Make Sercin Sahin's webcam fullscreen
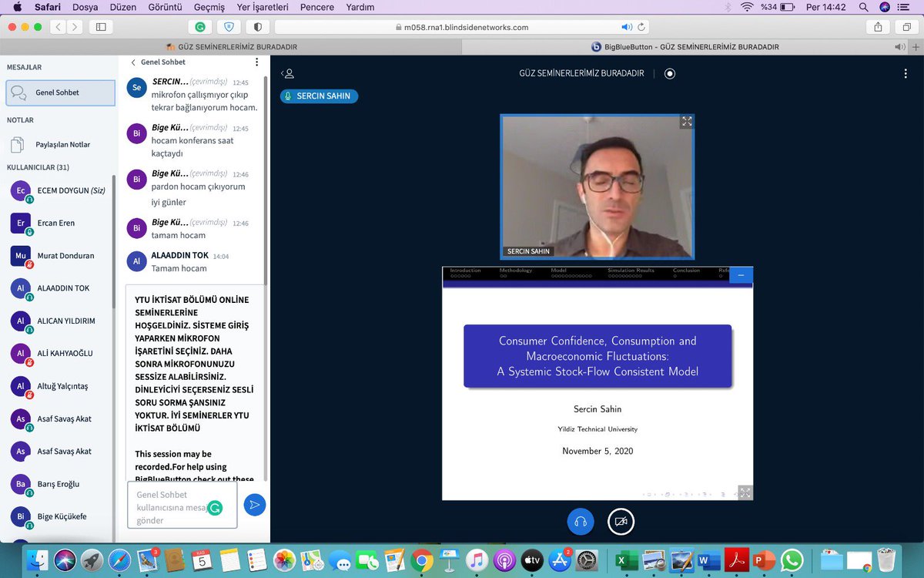The width and height of the screenshot is (924, 578). pos(686,122)
